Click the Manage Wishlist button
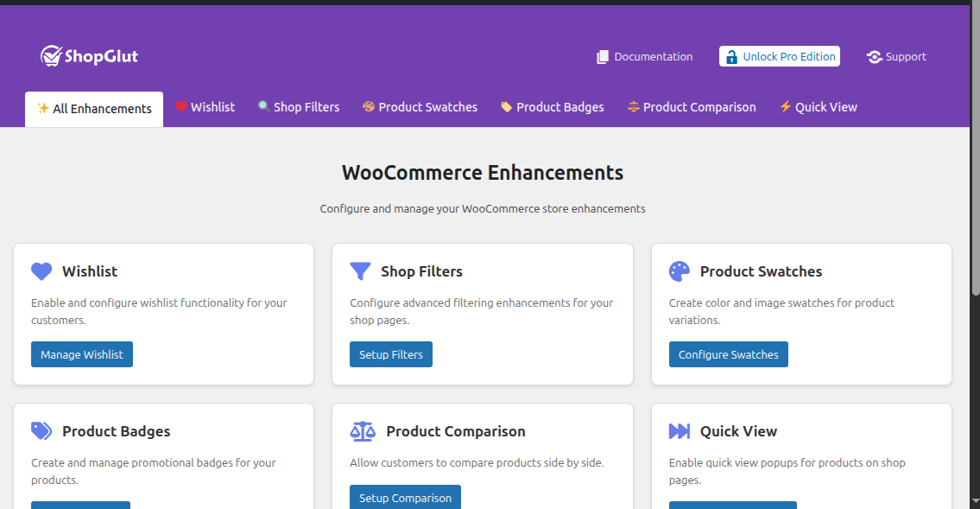The width and height of the screenshot is (980, 509). [x=82, y=354]
